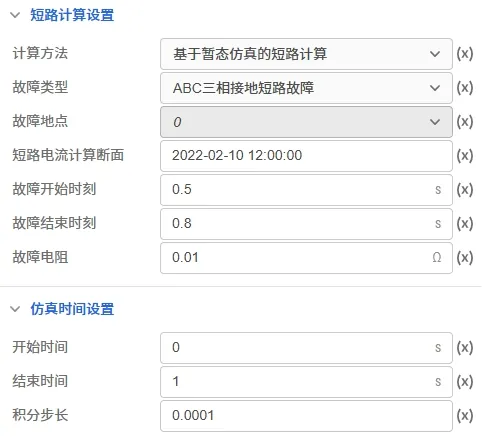
Task: Collapse the 短路计算设置 section
Action: point(15,15)
